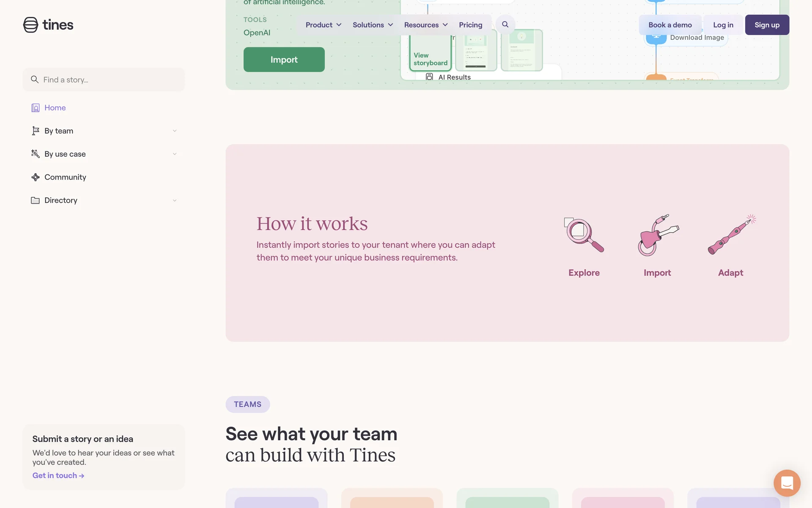
Task: Click the Tines logo icon
Action: point(30,25)
